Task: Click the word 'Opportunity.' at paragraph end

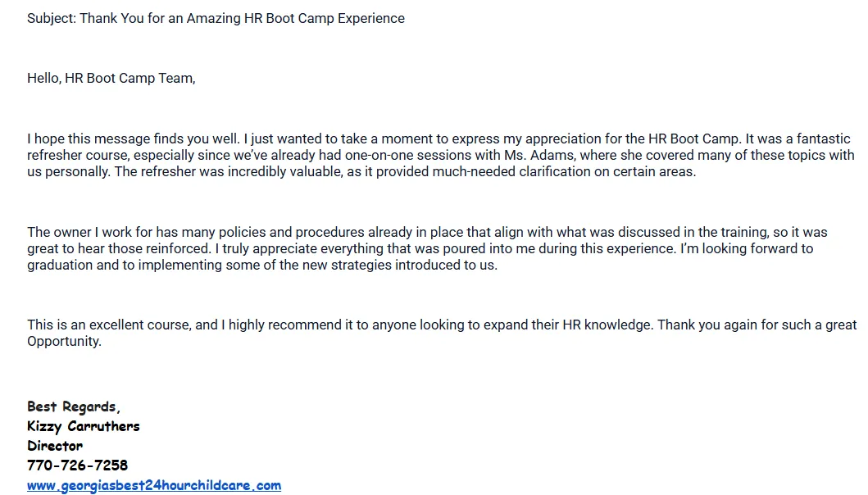Action: (64, 341)
